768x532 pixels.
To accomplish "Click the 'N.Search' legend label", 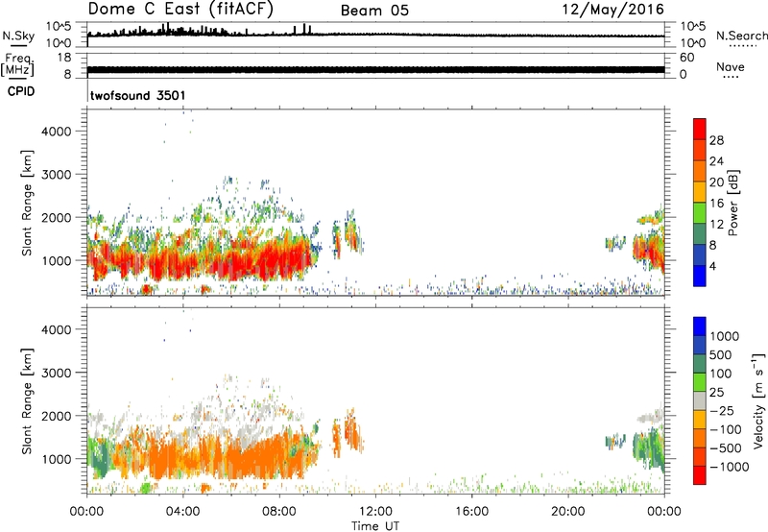I will tap(741, 36).
